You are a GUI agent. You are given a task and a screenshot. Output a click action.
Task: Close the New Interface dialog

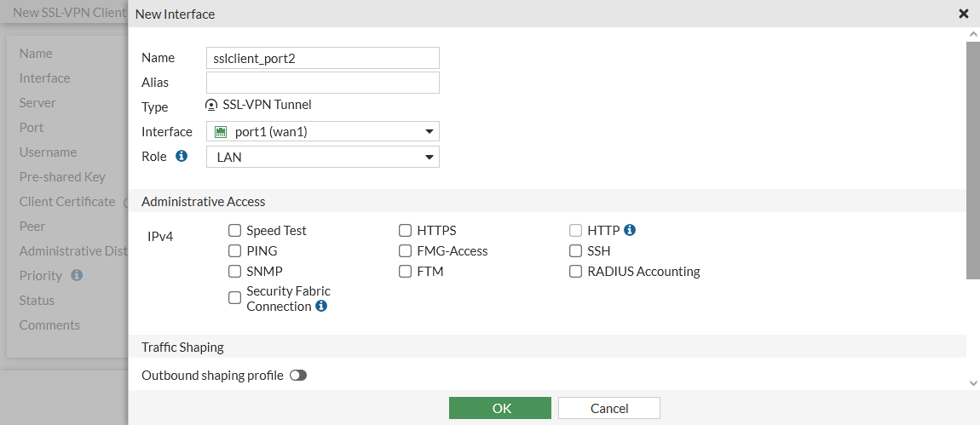coord(964,14)
